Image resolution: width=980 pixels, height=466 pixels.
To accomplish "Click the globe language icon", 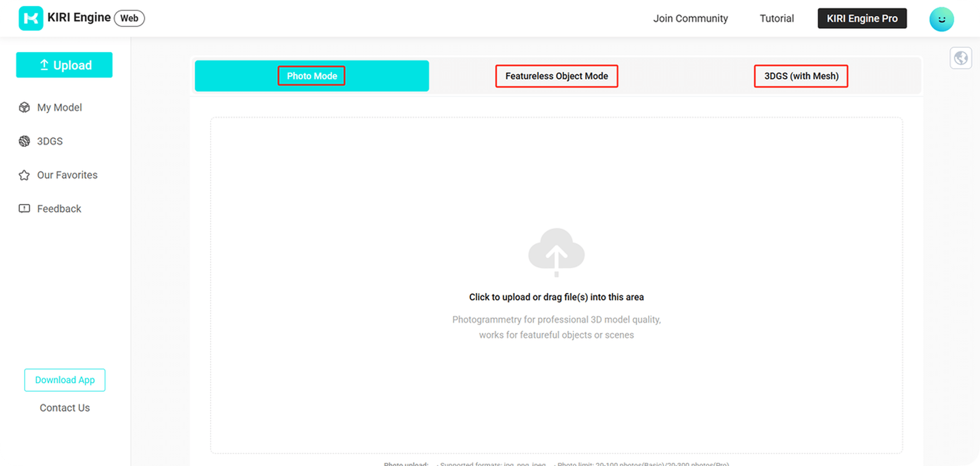I will [x=960, y=58].
